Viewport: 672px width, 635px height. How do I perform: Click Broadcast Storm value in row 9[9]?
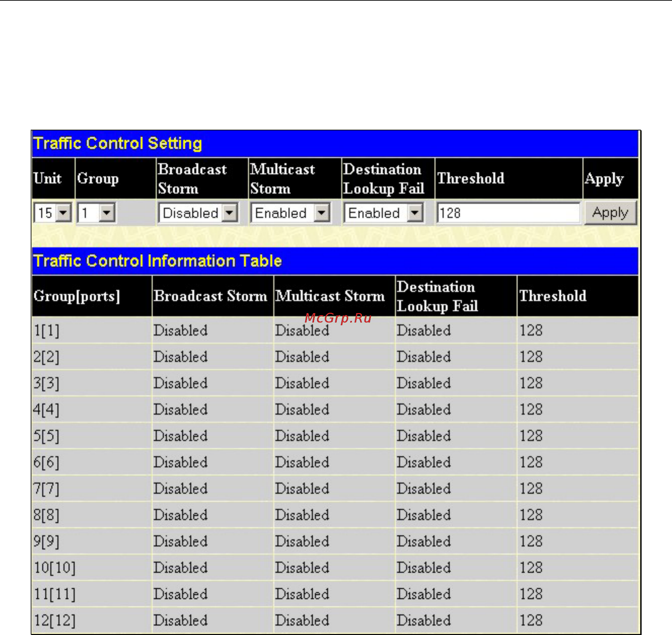click(x=180, y=541)
